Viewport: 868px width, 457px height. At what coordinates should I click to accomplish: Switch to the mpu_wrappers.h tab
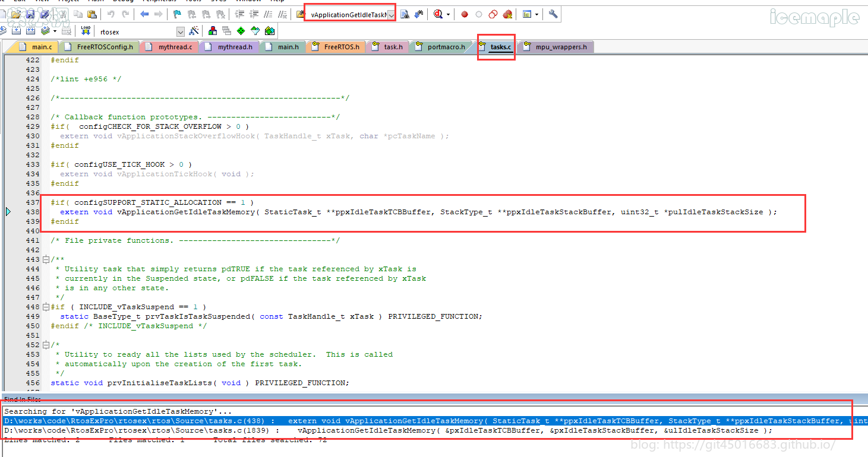pos(555,47)
